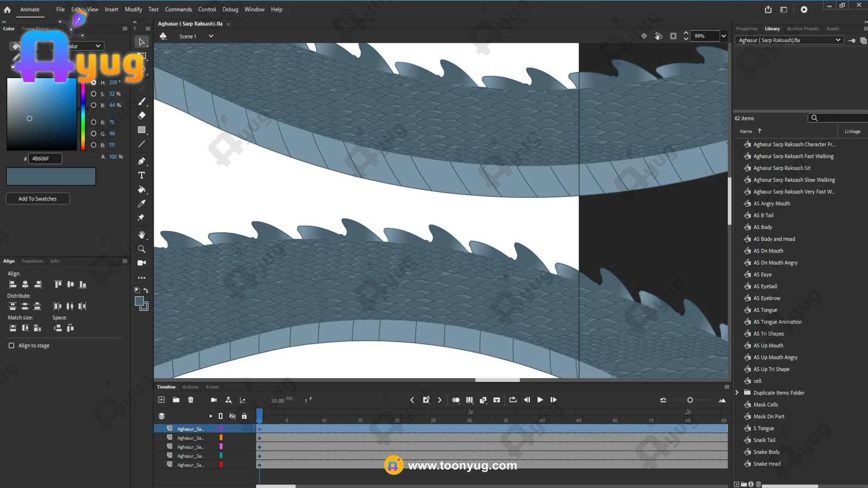This screenshot has width=868, height=488.
Task: Delete selected layer with trash icon
Action: tap(191, 400)
